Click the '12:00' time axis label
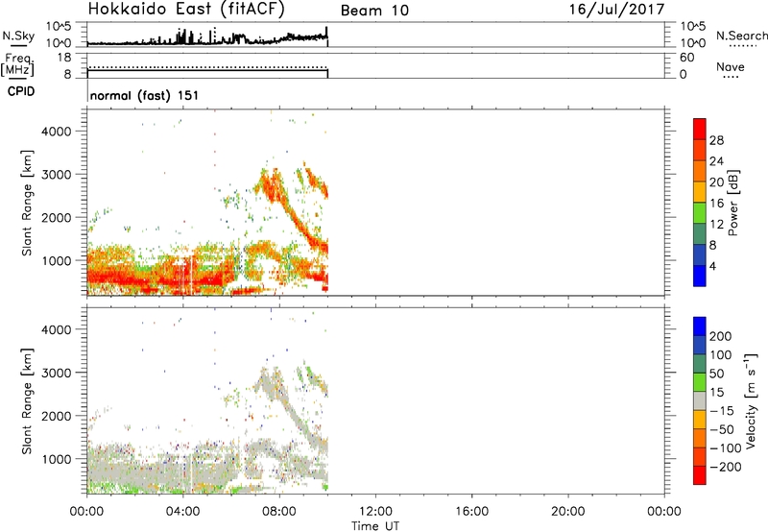 point(375,512)
